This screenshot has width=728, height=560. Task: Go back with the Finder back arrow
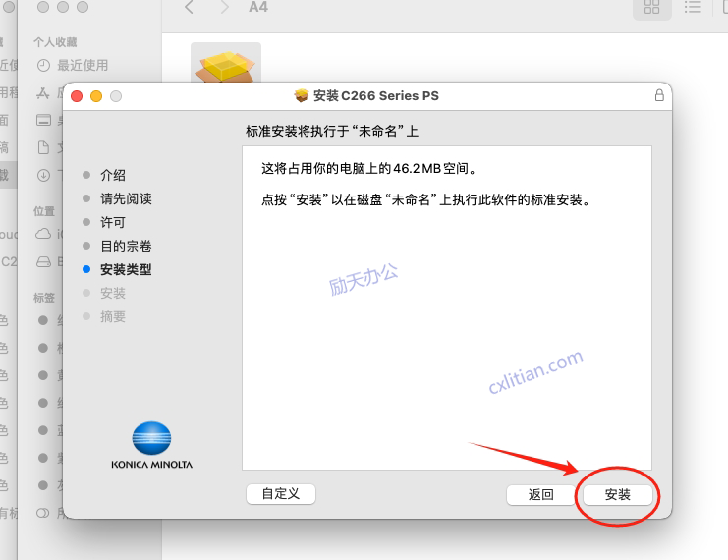(x=189, y=8)
